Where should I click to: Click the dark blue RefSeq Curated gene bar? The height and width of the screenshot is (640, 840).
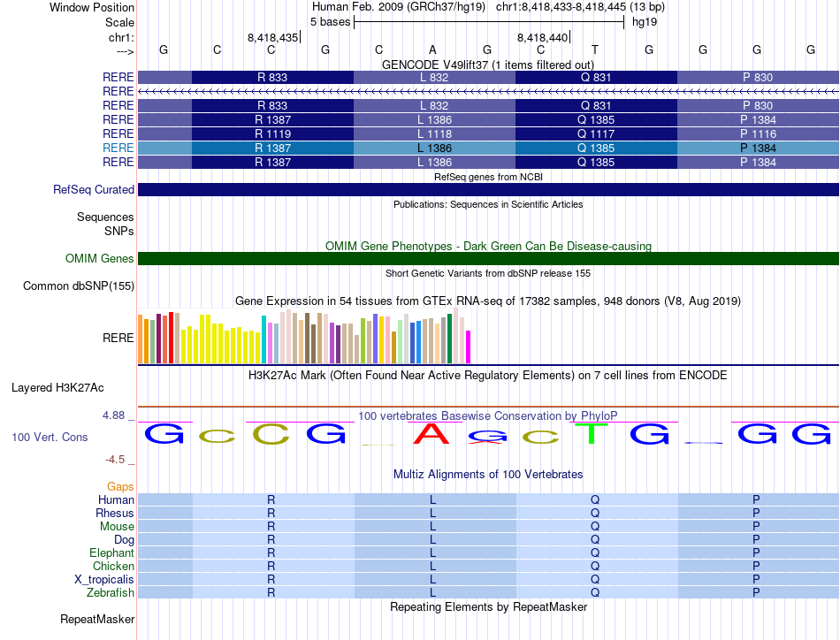click(x=488, y=189)
